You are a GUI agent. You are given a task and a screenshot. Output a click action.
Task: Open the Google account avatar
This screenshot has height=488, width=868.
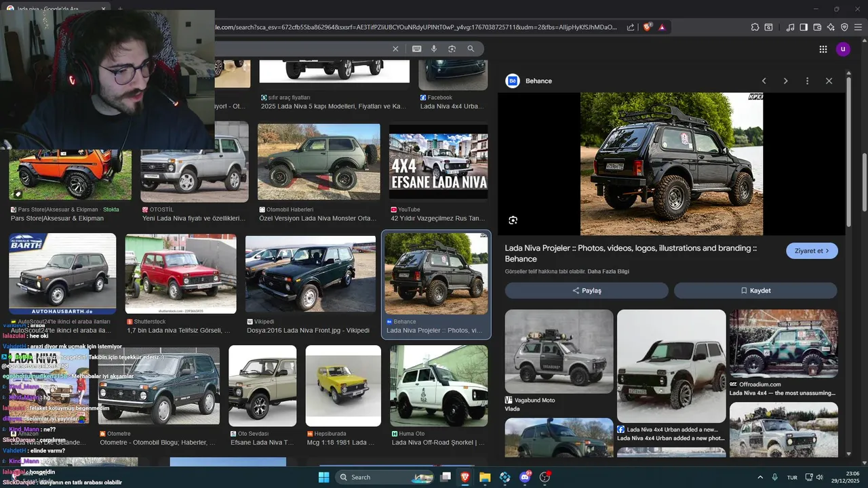(x=843, y=49)
